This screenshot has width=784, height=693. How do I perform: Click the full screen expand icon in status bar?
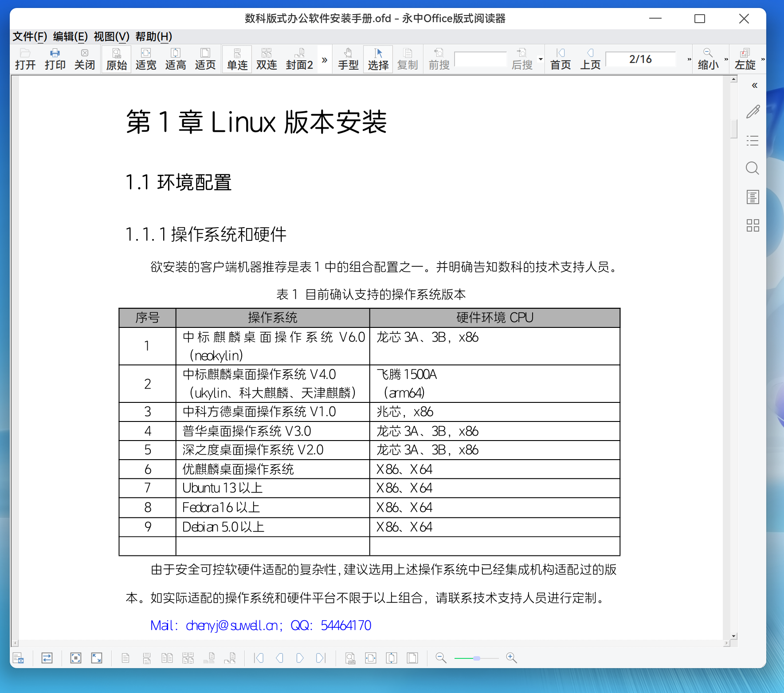[x=97, y=658]
